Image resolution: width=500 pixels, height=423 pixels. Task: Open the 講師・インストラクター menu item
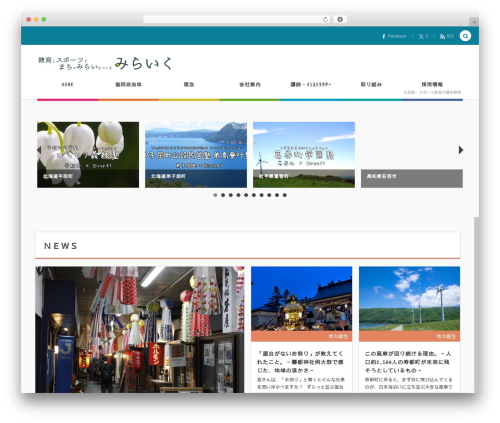click(311, 85)
